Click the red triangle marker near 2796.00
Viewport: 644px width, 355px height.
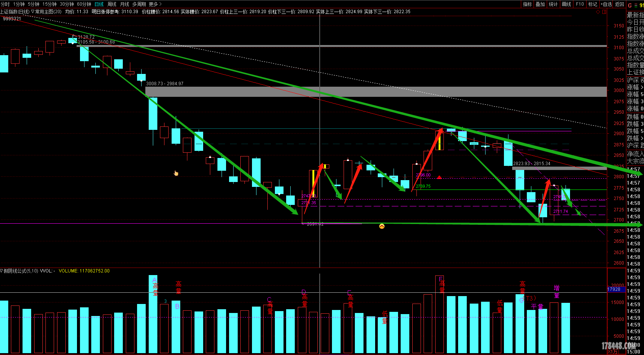(439, 177)
